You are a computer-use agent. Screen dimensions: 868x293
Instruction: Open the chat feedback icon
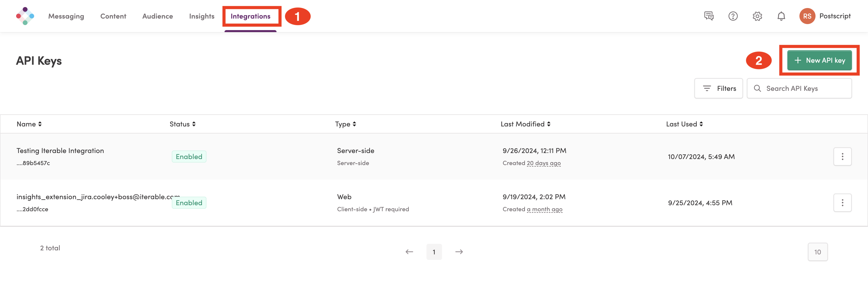[x=709, y=16]
